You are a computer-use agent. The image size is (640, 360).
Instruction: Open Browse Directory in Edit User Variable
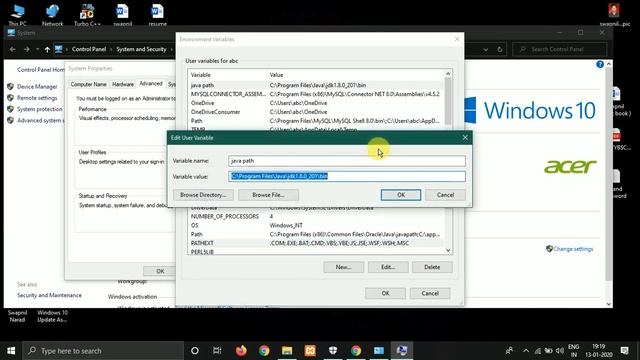[x=203, y=195]
